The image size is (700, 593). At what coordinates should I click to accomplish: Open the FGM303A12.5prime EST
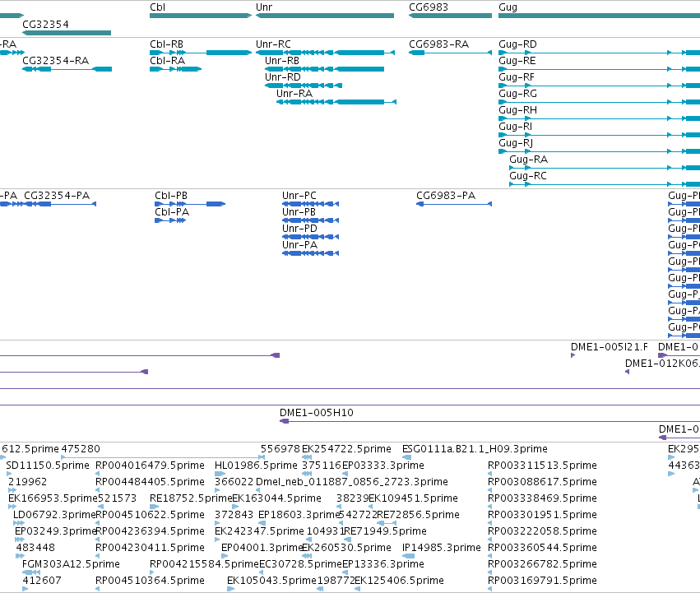tap(32, 572)
